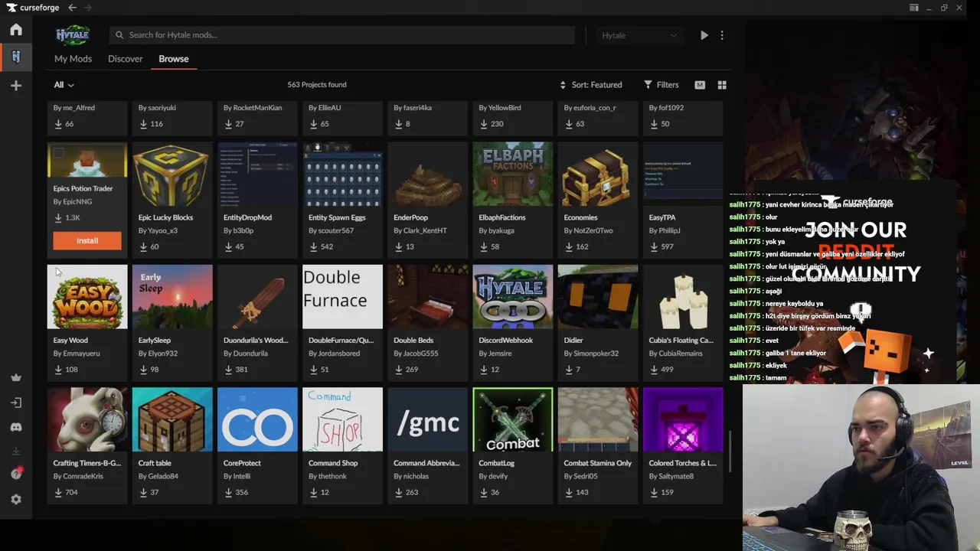The height and width of the screenshot is (551, 980).
Task: Add a new game with plus icon
Action: click(16, 86)
